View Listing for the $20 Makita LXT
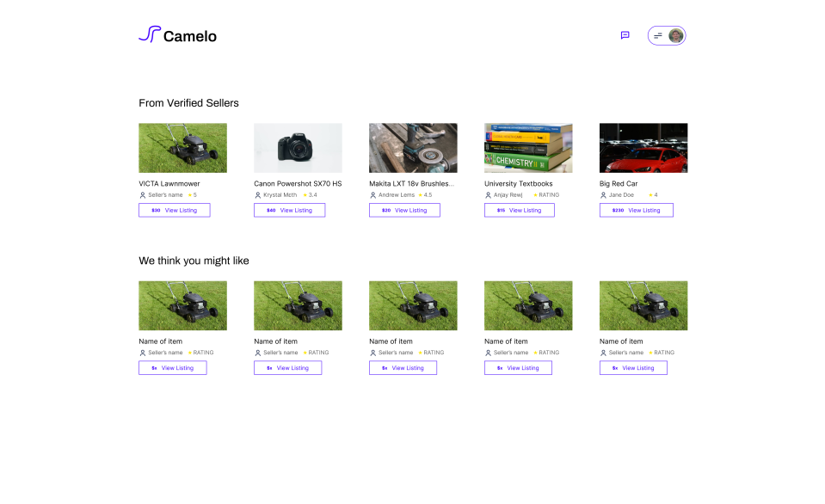 404,211
